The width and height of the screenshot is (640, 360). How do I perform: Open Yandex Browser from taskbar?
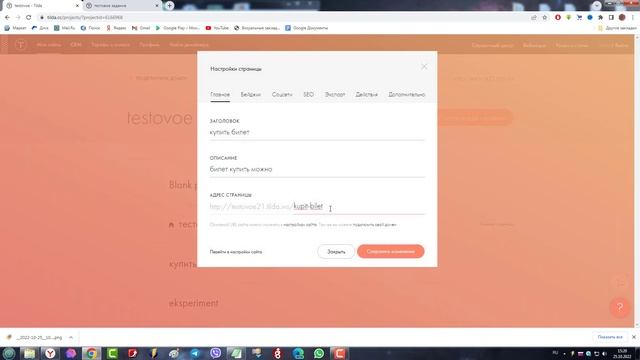(50, 353)
